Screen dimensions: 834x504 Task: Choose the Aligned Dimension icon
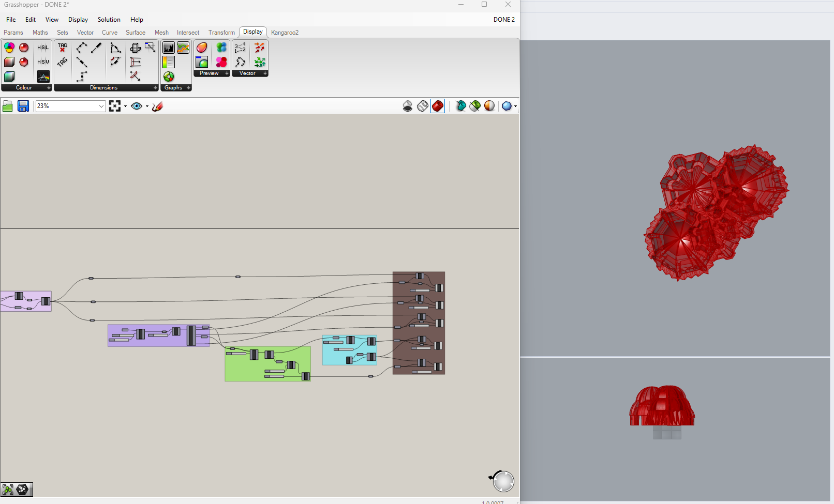click(82, 48)
